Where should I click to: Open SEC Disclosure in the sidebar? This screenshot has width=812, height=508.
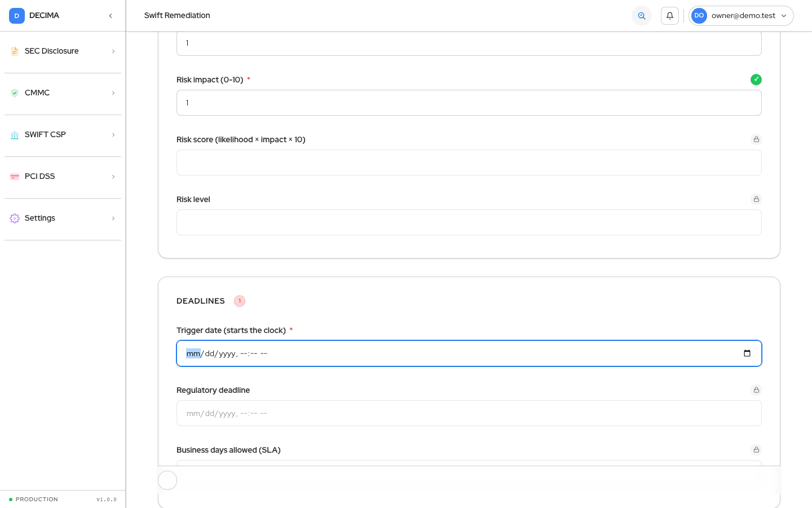(x=63, y=51)
